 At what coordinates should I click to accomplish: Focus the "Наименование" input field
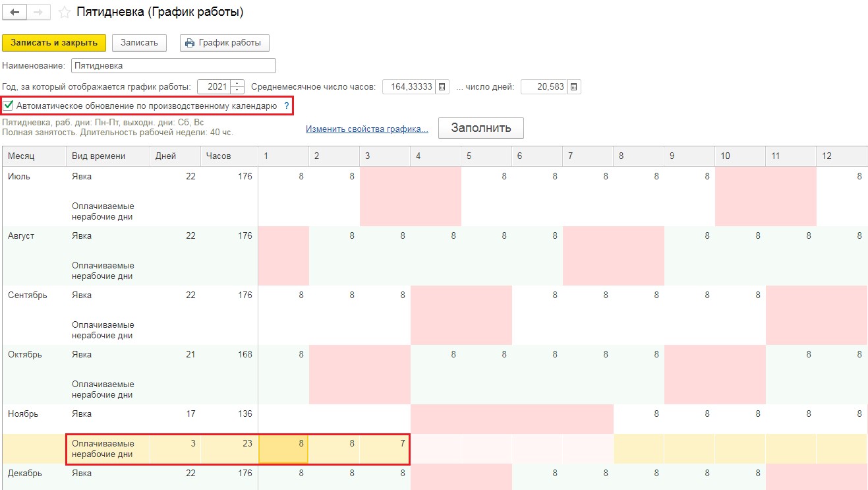pyautogui.click(x=173, y=66)
